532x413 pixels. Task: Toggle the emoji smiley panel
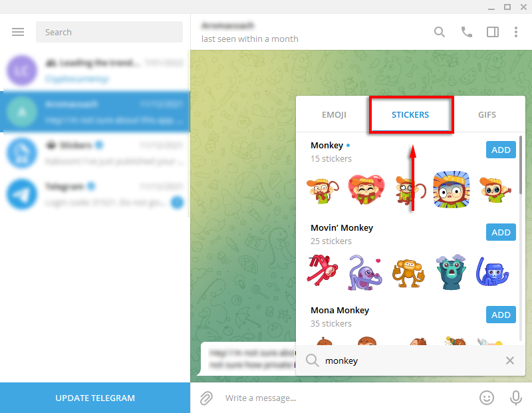(487, 398)
